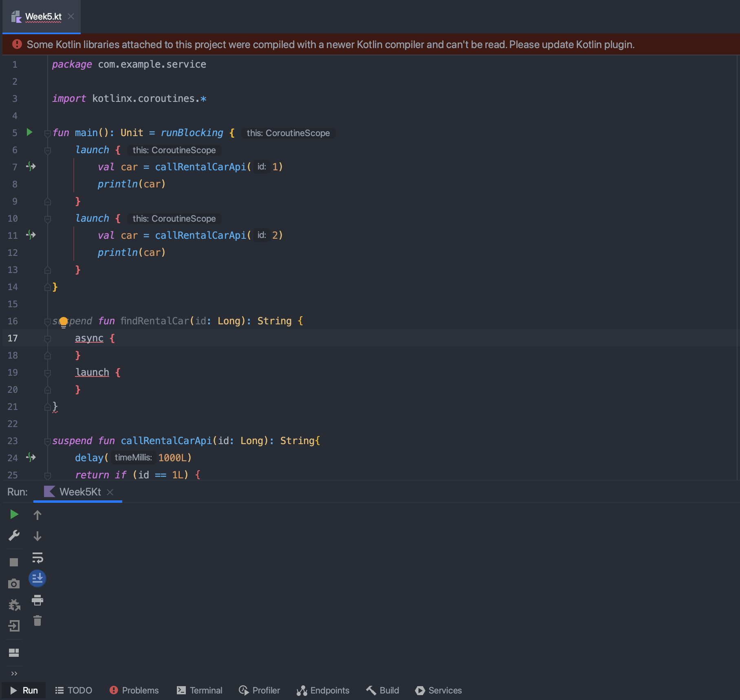Click the delay call on line 24
740x700 pixels.
tap(89, 458)
